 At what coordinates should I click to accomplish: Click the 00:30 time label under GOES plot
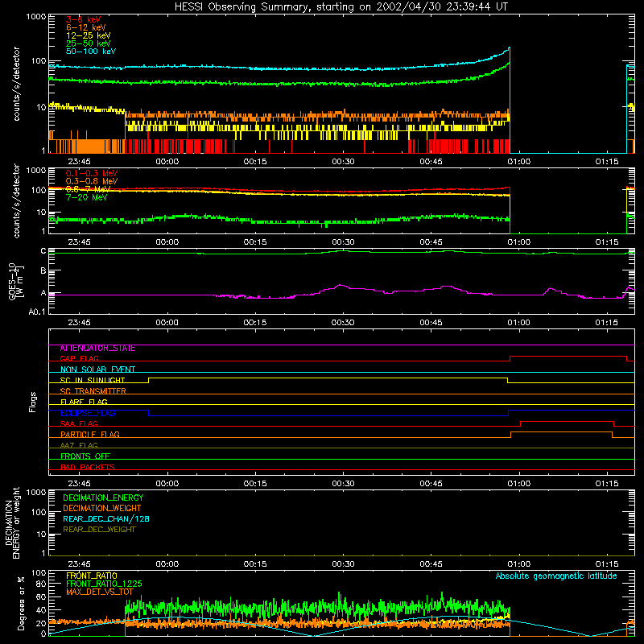343,323
